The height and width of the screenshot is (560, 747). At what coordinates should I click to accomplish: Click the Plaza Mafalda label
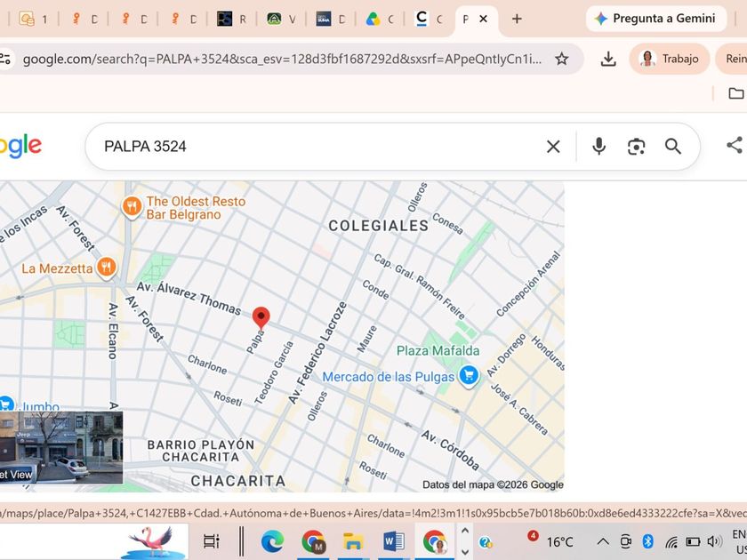click(x=438, y=351)
